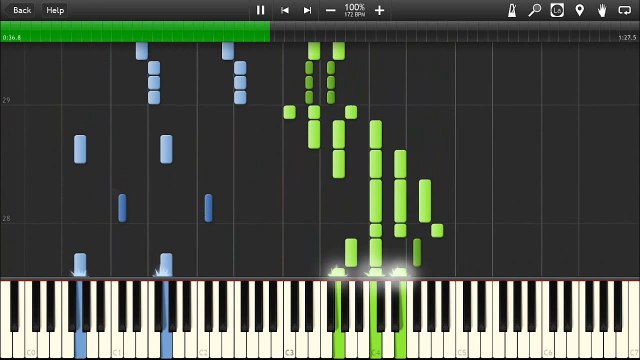Image resolution: width=640 pixels, height=360 pixels.
Task: Click measure number 28 marker
Action: pyautogui.click(x=6, y=219)
